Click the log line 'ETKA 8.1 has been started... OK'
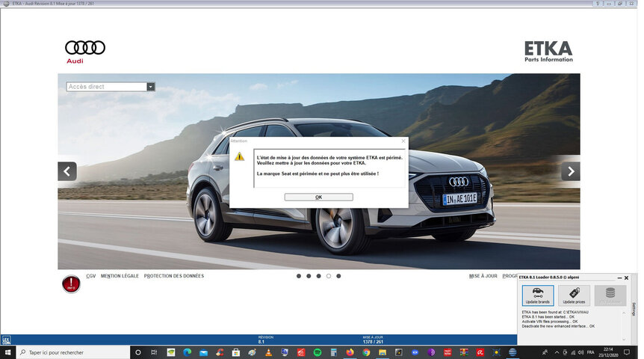The image size is (644, 359). (x=548, y=317)
